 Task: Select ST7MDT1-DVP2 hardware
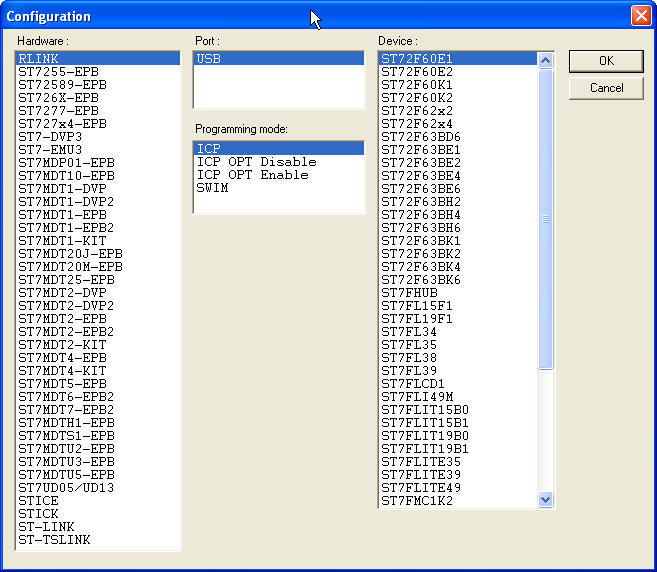pos(98,202)
